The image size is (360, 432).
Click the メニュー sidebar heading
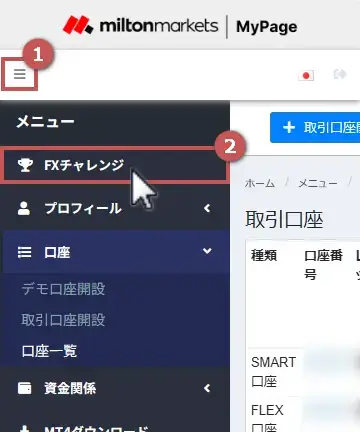point(46,122)
